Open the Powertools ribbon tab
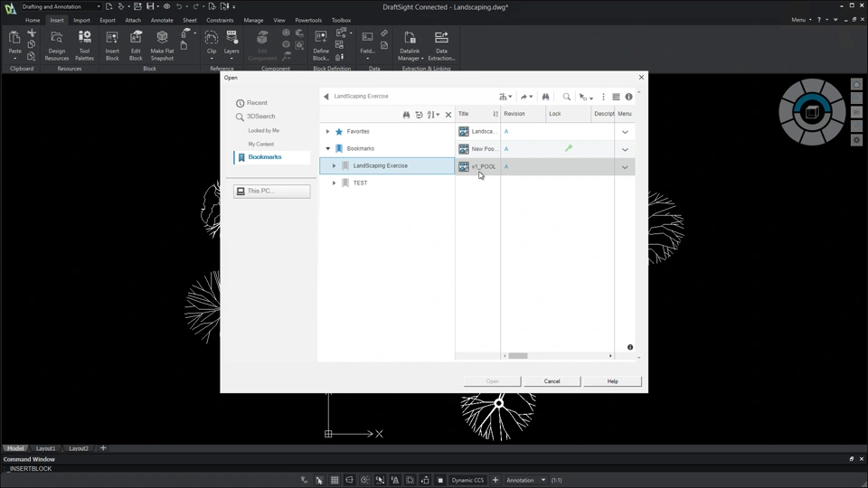The image size is (868, 488). [x=307, y=20]
